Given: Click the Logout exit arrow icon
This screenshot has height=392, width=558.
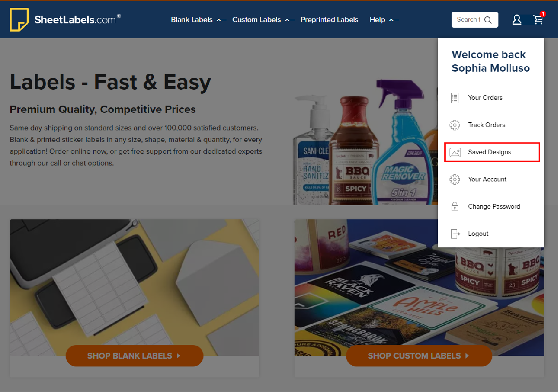Looking at the screenshot, I should click(455, 234).
